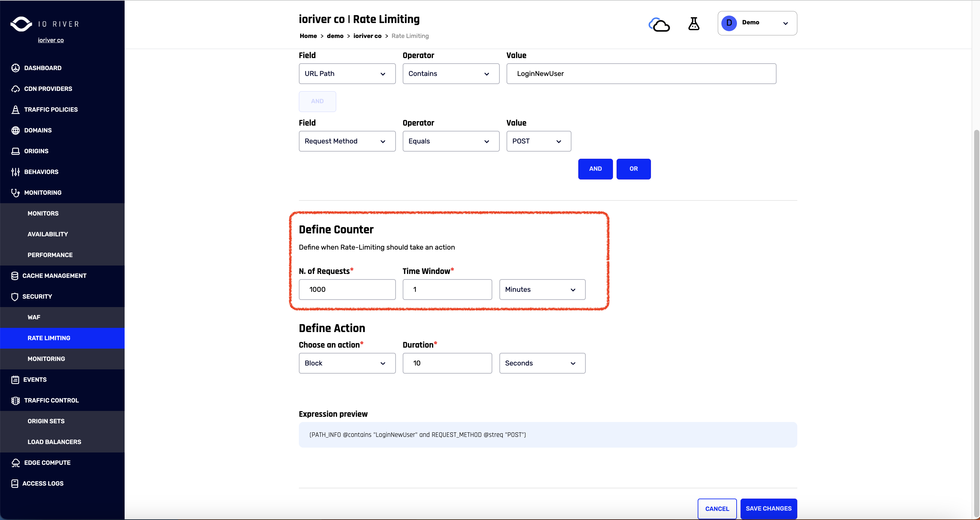Image resolution: width=980 pixels, height=520 pixels.
Task: Click the Monitoring icon in sidebar
Action: (15, 192)
